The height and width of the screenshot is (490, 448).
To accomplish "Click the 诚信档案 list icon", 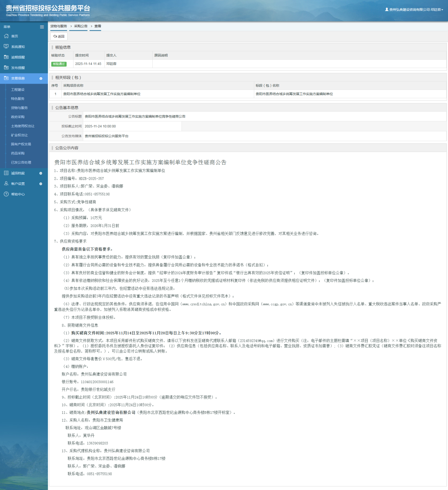I will coord(6,173).
